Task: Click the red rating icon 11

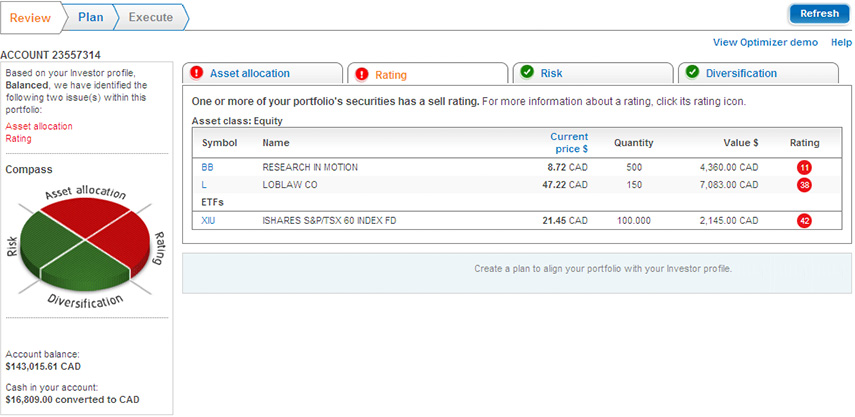Action: click(x=804, y=167)
